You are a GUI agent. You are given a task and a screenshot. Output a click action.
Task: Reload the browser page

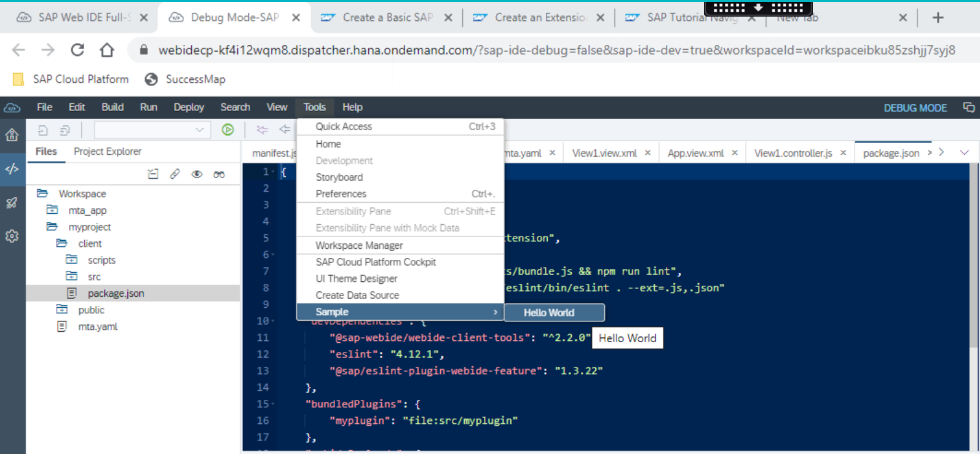tap(77, 50)
